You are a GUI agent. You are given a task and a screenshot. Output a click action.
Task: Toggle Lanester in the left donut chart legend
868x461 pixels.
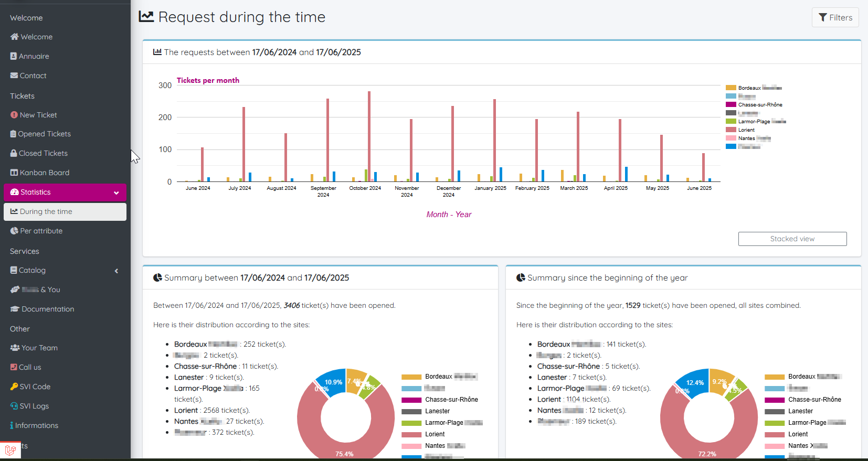click(x=437, y=411)
